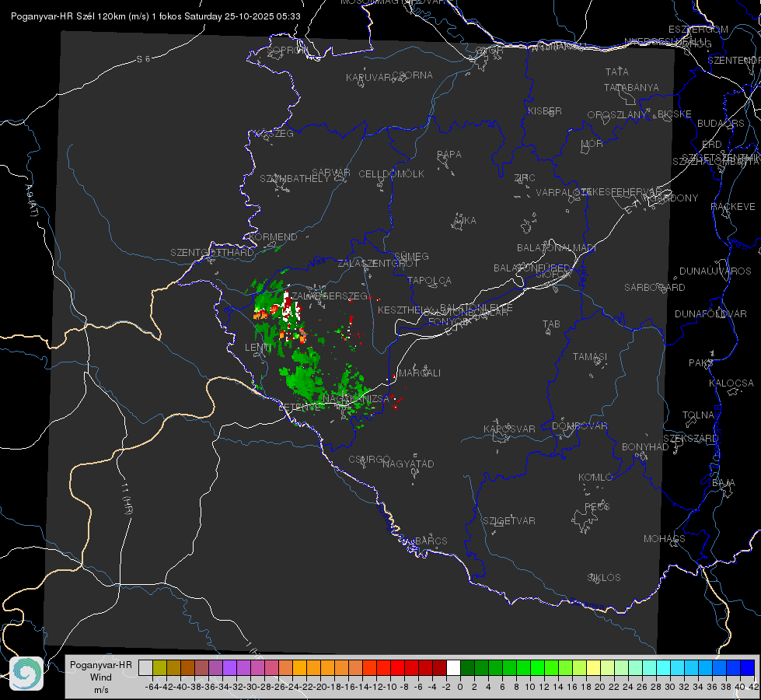Click the swirl logo icon beside the legend

tap(26, 674)
